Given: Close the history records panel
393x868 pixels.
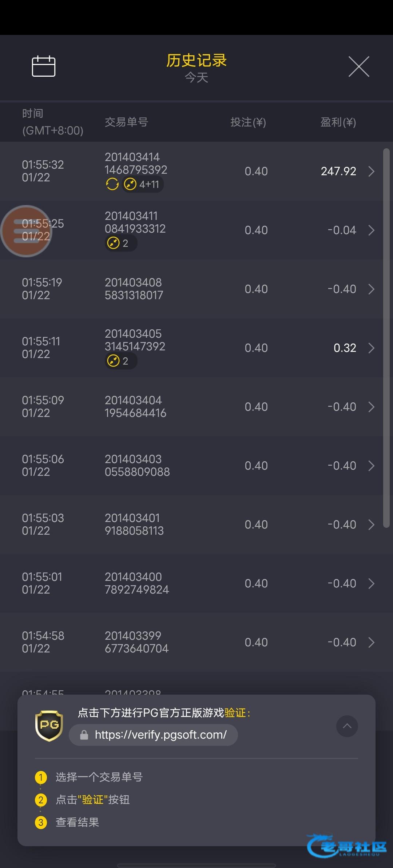Looking at the screenshot, I should [x=359, y=67].
